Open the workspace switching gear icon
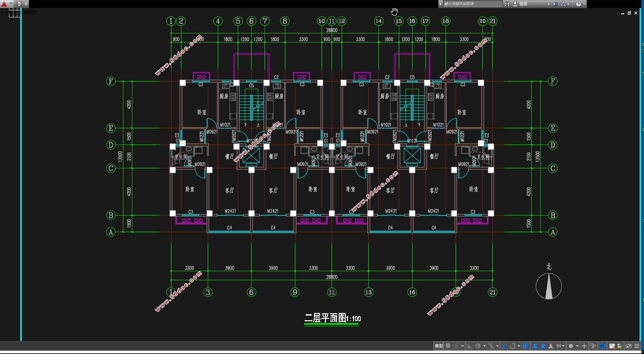This screenshot has height=354, width=644. coord(571,346)
